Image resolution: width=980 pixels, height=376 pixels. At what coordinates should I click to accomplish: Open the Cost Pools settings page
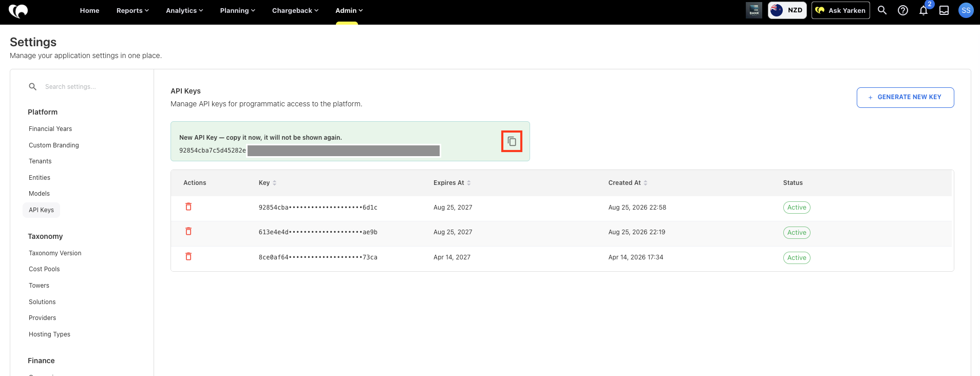coord(44,269)
